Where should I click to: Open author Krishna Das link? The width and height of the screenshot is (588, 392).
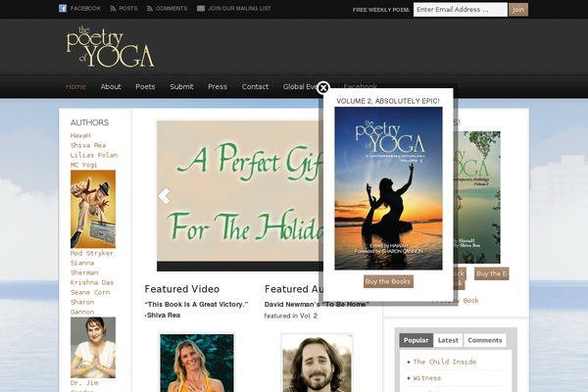(92, 282)
